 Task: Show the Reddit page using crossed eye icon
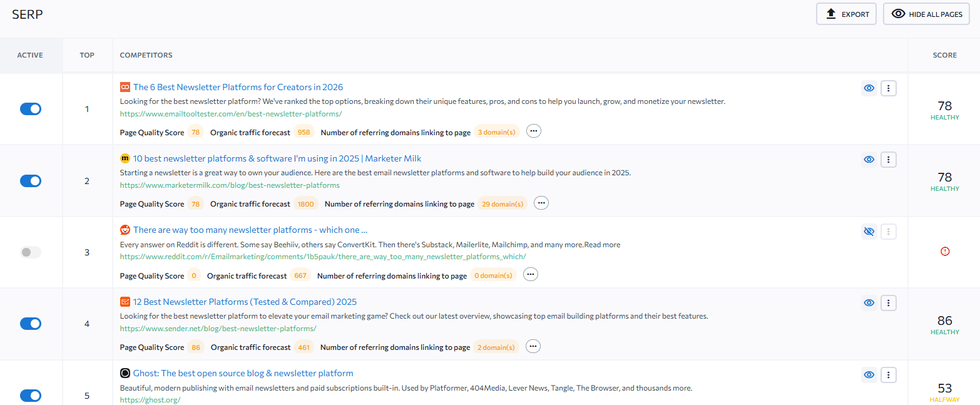pos(869,232)
